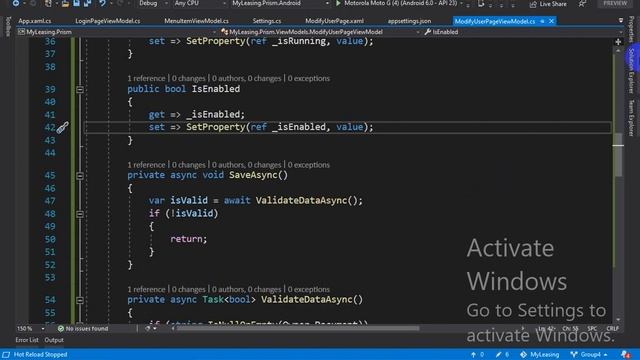Close the ModifyUserPageViewModel.cs tab
This screenshot has width=640, height=360.
click(551, 21)
